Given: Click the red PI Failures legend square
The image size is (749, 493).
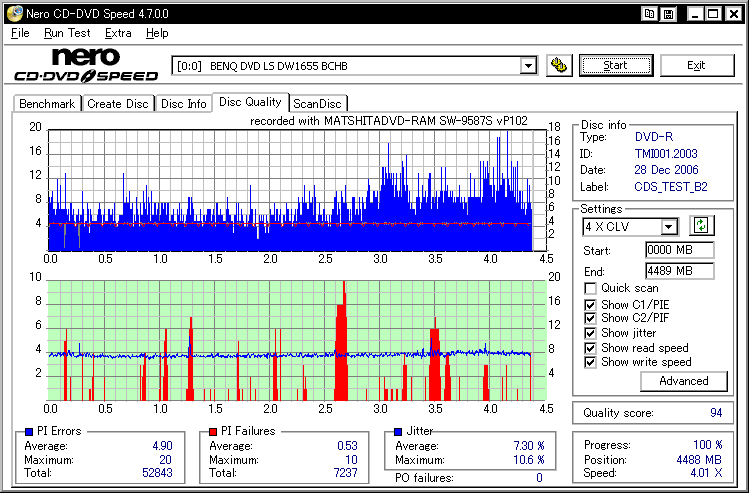Looking at the screenshot, I should tap(213, 431).
